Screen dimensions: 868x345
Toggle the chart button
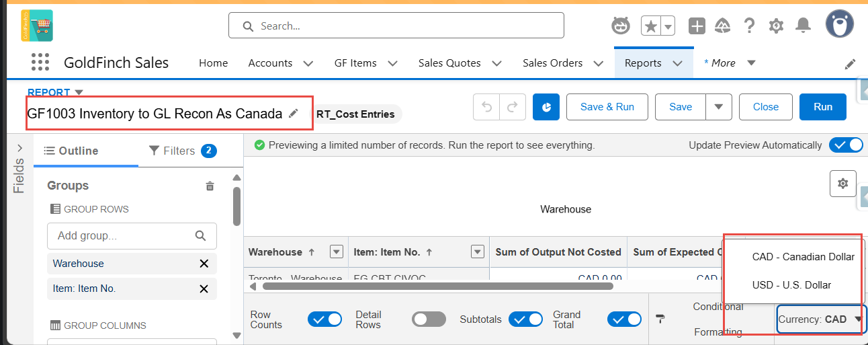pyautogui.click(x=546, y=107)
